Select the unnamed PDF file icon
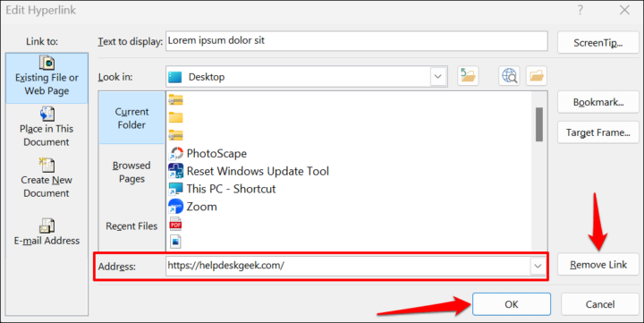Screen dimensions: 644x323 point(176,224)
